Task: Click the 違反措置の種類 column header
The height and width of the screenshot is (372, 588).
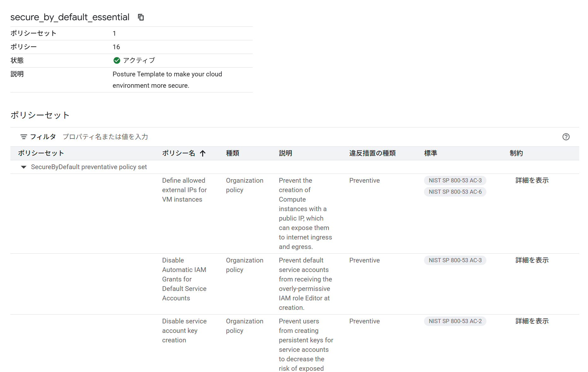Action: point(372,153)
